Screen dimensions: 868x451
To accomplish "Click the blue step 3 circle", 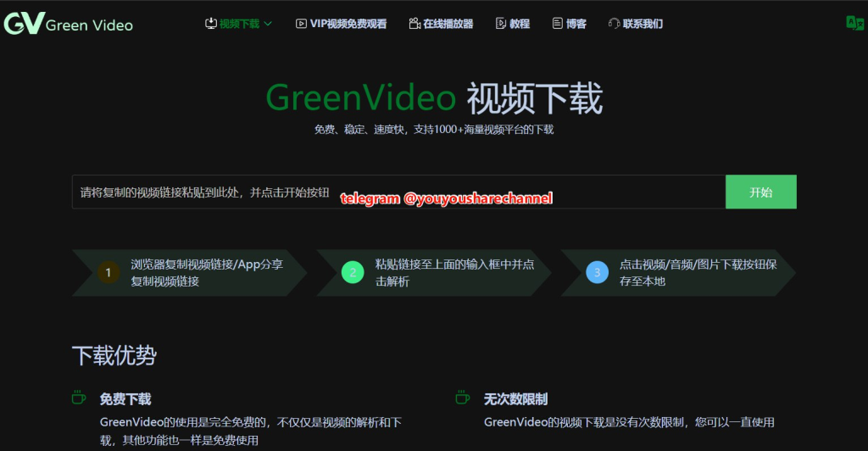I will (597, 272).
